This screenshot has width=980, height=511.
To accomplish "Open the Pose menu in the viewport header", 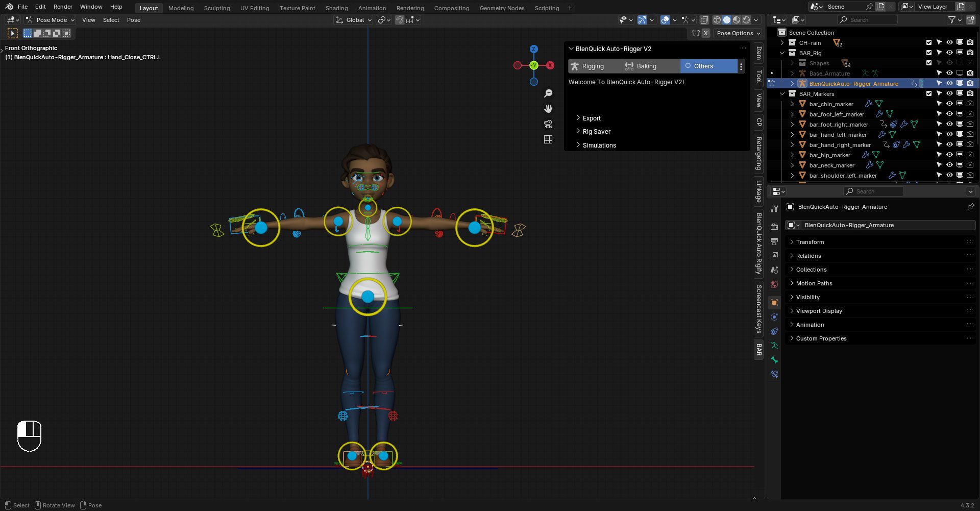I will [x=134, y=20].
